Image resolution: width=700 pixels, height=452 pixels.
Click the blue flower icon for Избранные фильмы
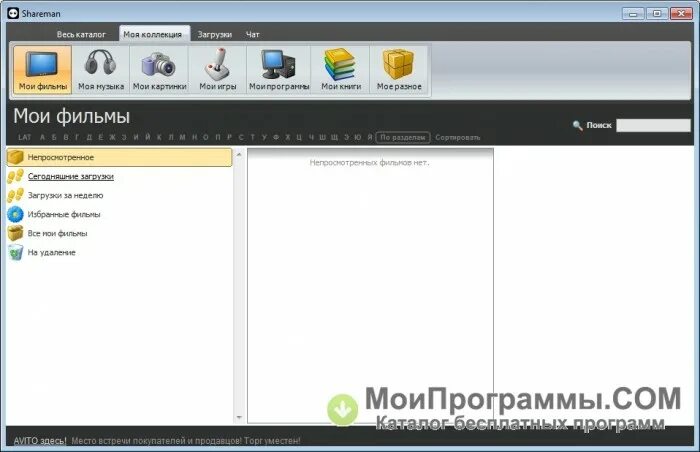[x=15, y=214]
